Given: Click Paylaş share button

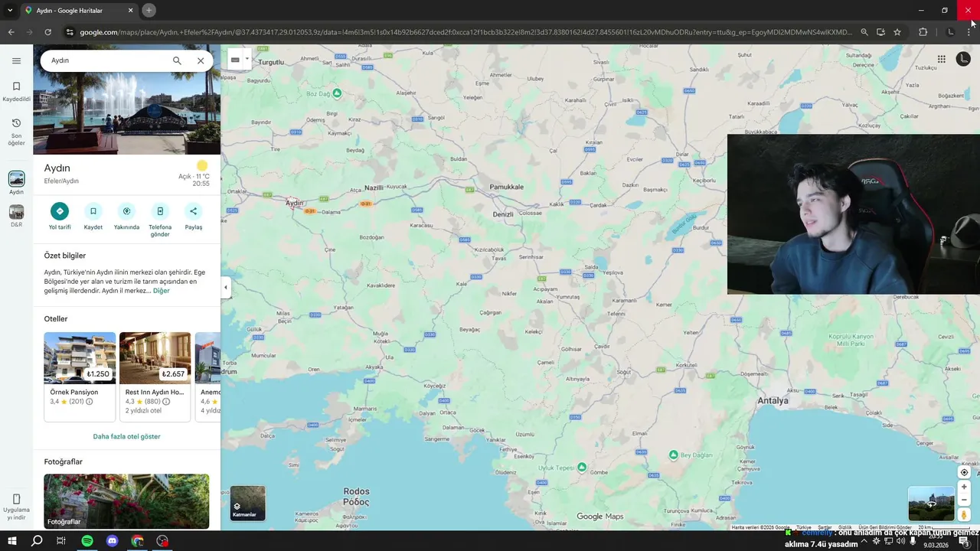Looking at the screenshot, I should tap(193, 217).
